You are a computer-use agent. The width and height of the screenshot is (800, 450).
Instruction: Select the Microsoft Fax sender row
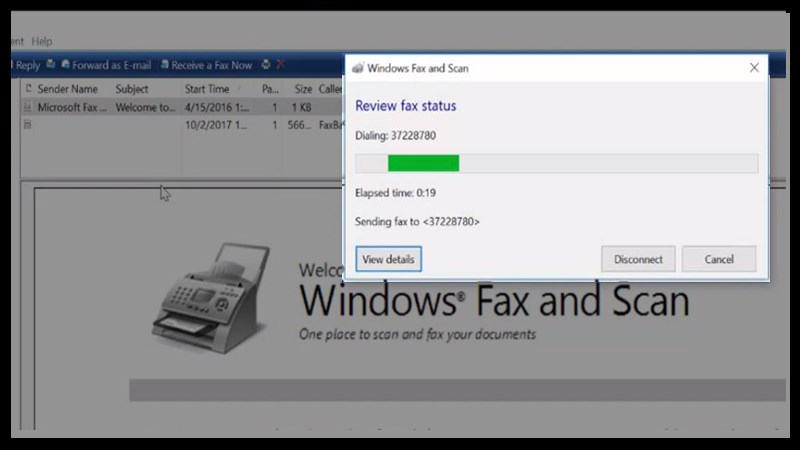182,108
